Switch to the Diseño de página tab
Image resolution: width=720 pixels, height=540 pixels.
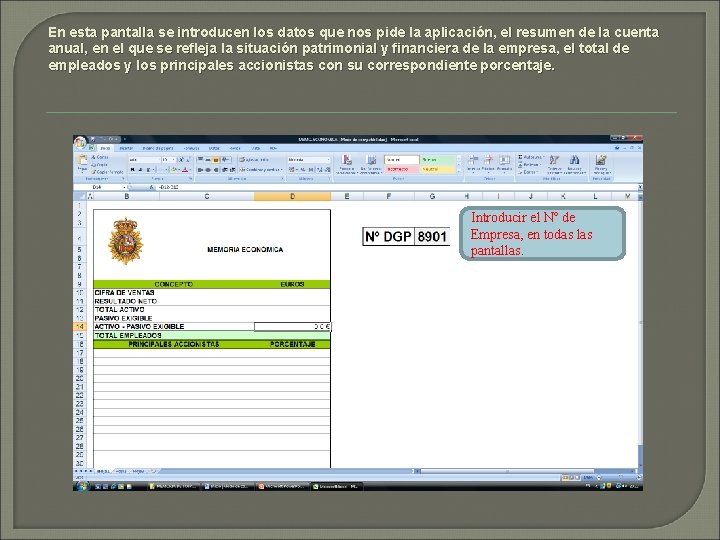pyautogui.click(x=158, y=148)
